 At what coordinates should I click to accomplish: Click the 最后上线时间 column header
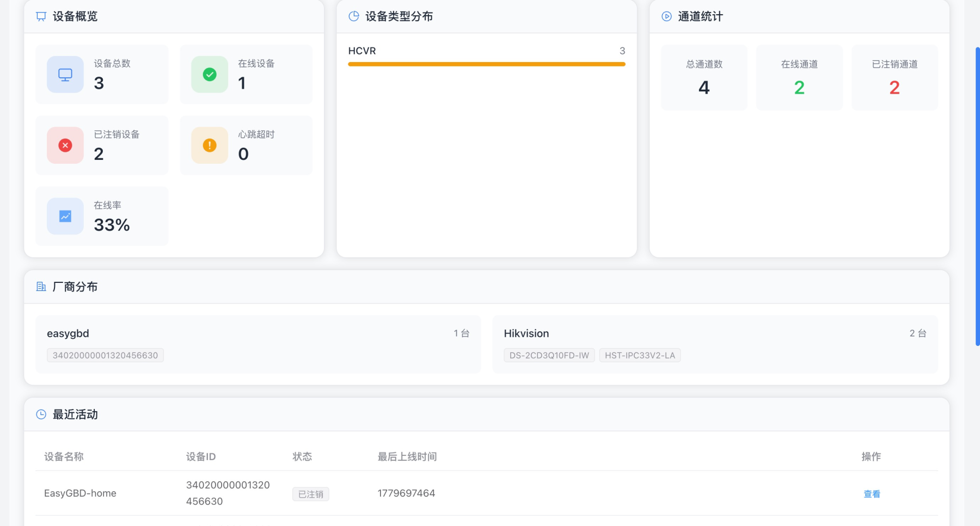407,456
